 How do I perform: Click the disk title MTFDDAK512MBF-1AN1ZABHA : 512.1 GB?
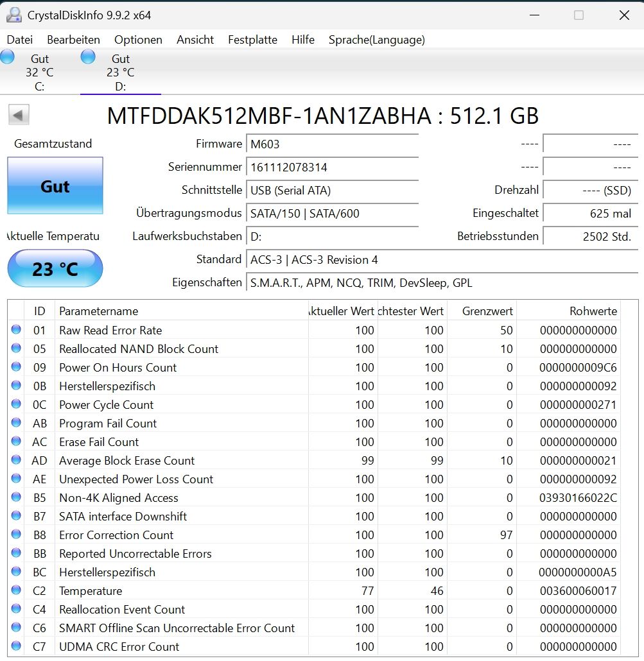coord(322,116)
